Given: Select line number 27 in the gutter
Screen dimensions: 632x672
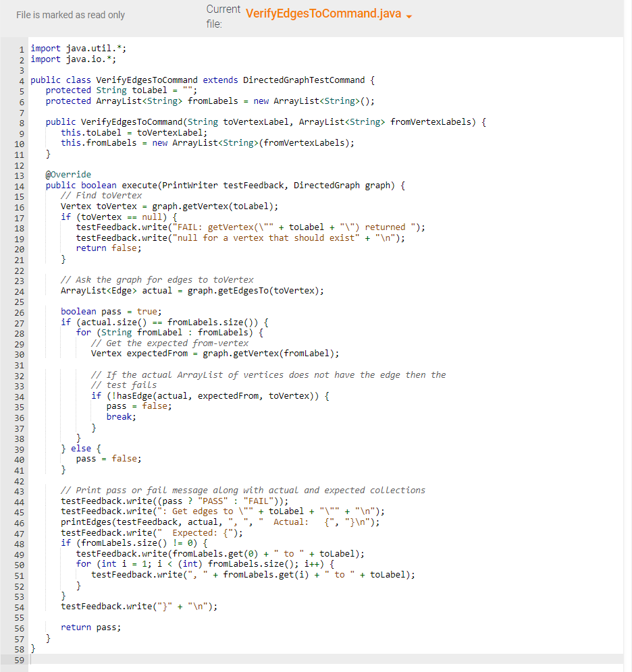Looking at the screenshot, I should pyautogui.click(x=20, y=322).
